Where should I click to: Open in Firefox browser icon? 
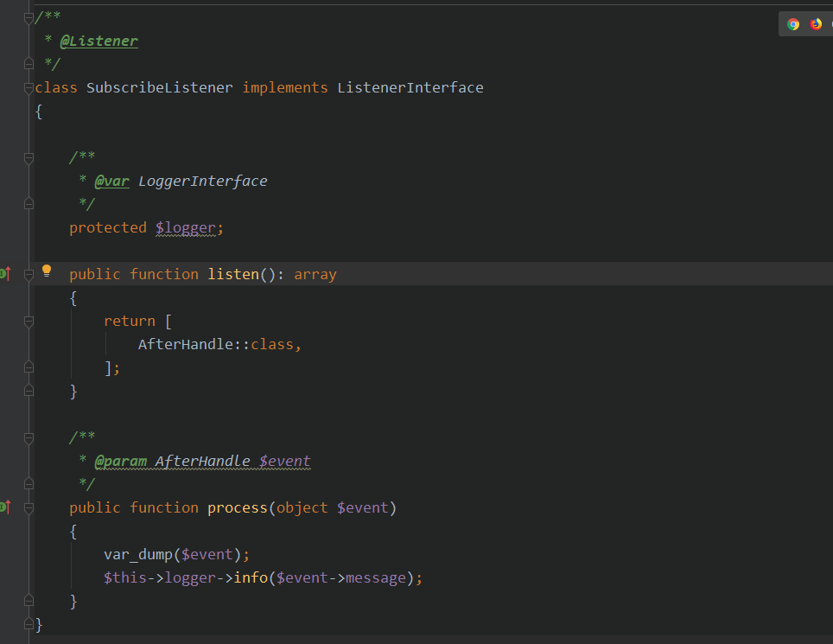coord(816,24)
